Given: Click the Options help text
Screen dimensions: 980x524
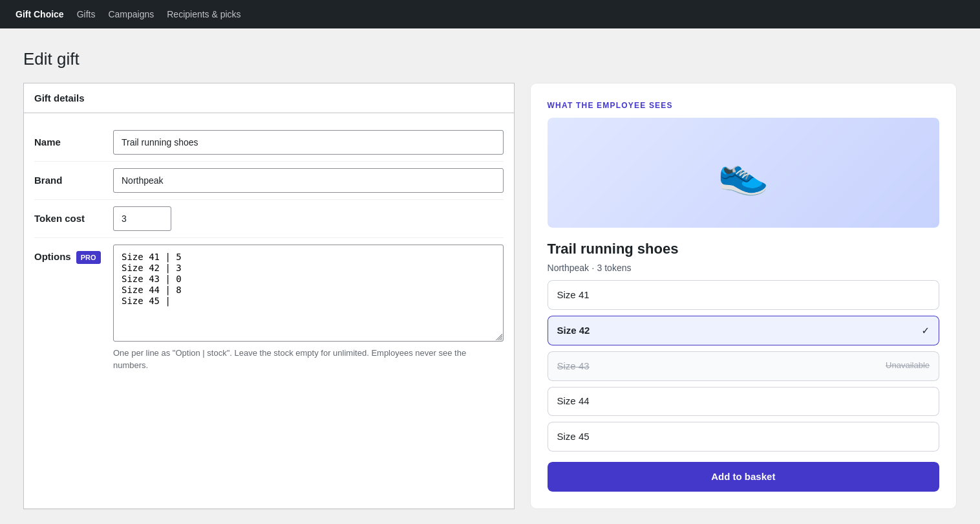Looking at the screenshot, I should 290,359.
